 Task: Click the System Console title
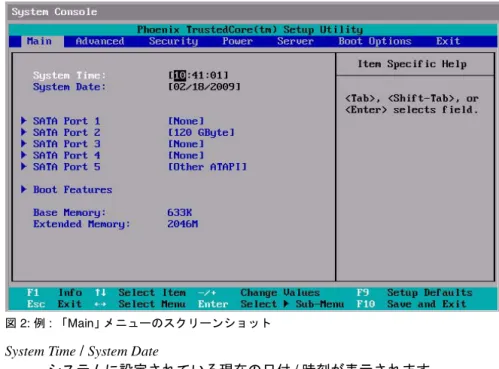[54, 12]
